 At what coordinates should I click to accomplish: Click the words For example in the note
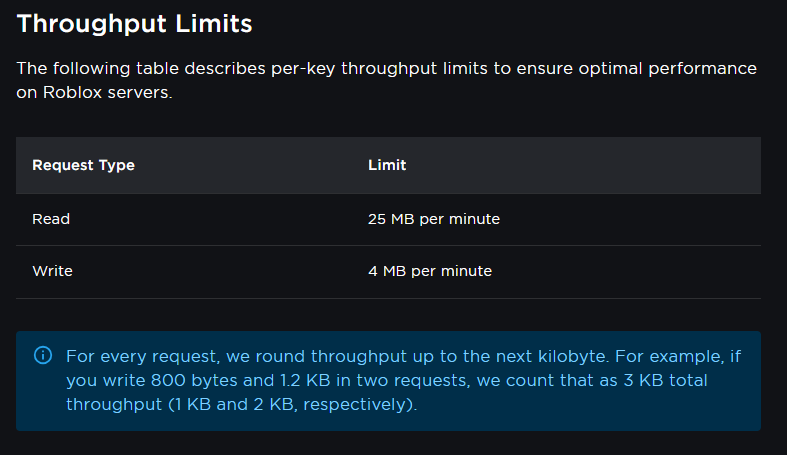669,356
